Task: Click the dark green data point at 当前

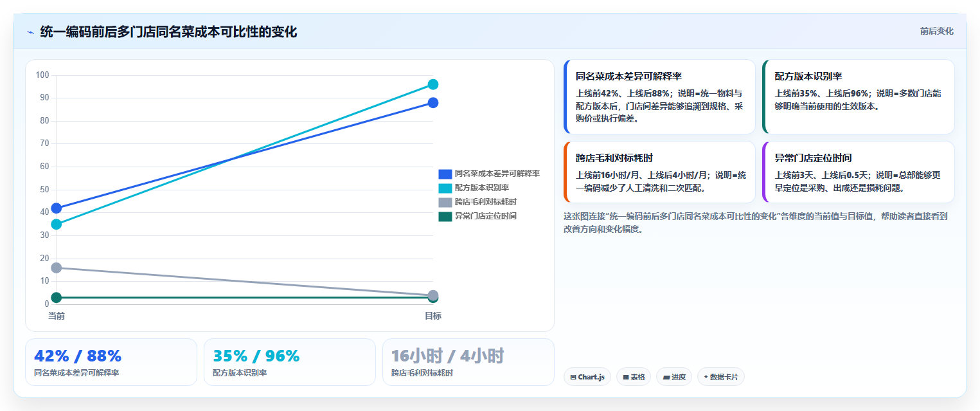Action: tap(57, 297)
